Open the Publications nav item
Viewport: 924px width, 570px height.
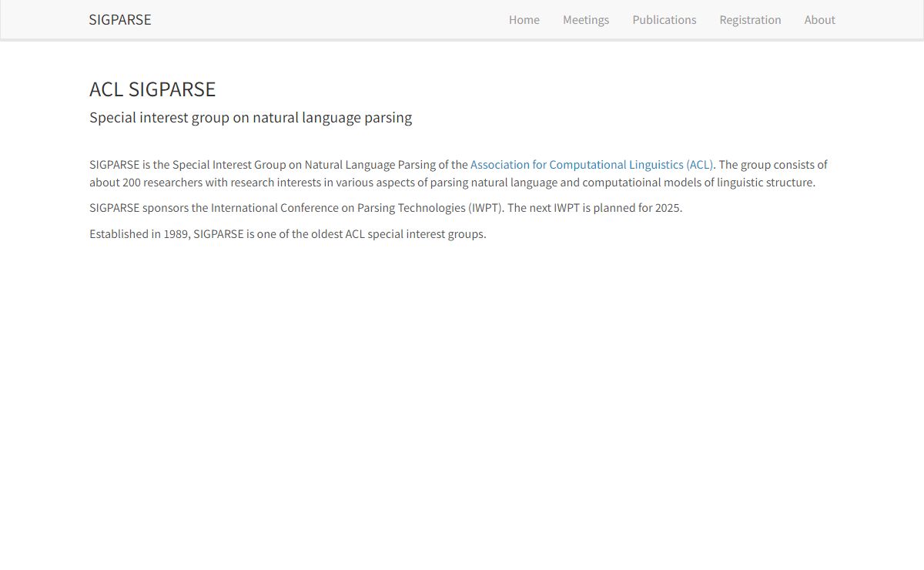(x=665, y=20)
